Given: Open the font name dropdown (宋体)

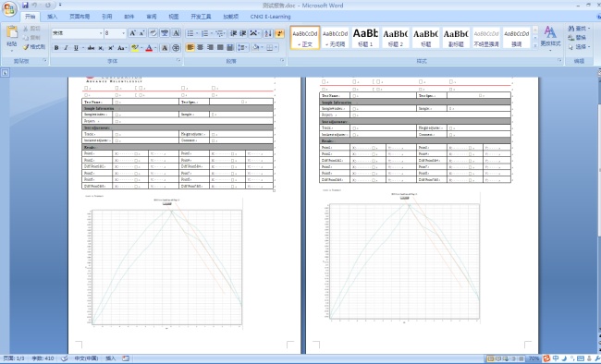Looking at the screenshot, I should tap(101, 33).
